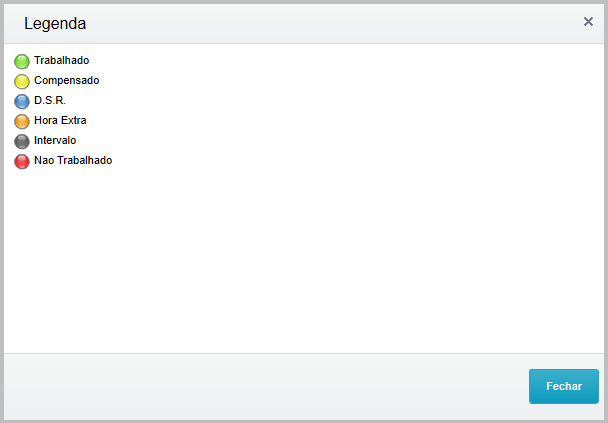Select the Nao Trabalhado label

(73, 161)
